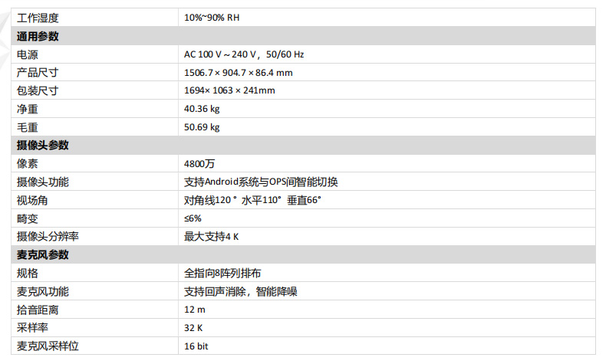Select the 40.36 kg net weight value
606x364 pixels.
pyautogui.click(x=202, y=109)
